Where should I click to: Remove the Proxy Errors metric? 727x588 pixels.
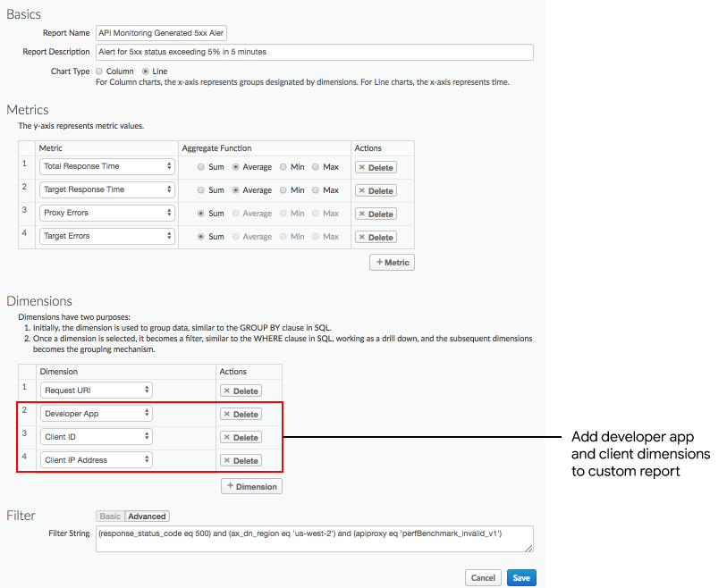376,214
